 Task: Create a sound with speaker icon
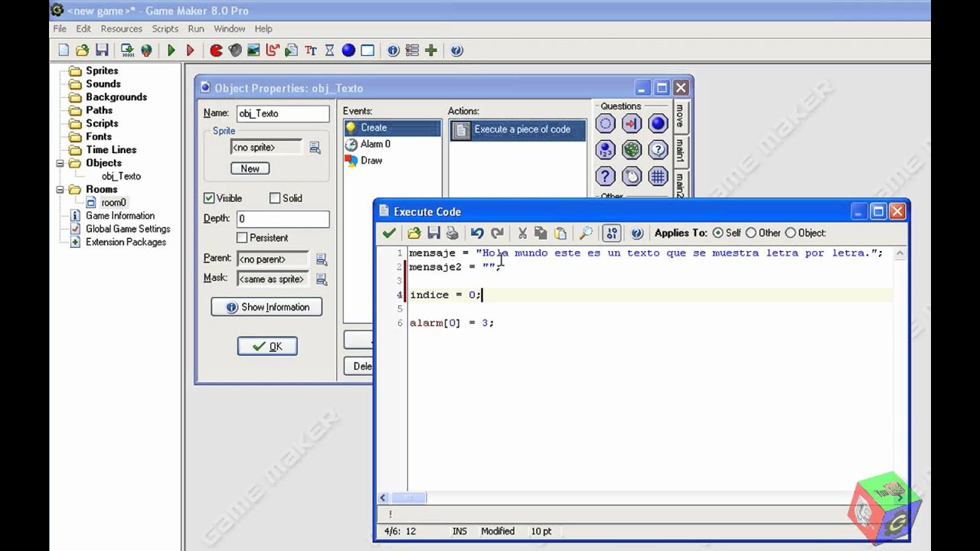(235, 51)
